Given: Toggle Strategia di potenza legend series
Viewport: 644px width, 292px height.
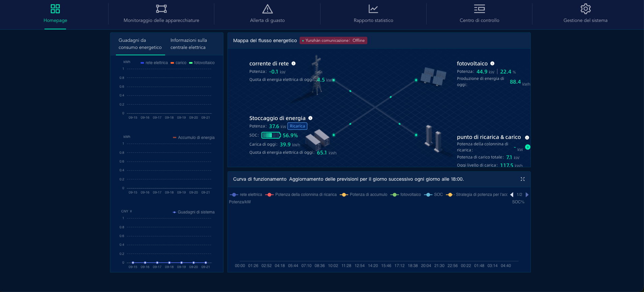Looking at the screenshot, I should tap(477, 195).
